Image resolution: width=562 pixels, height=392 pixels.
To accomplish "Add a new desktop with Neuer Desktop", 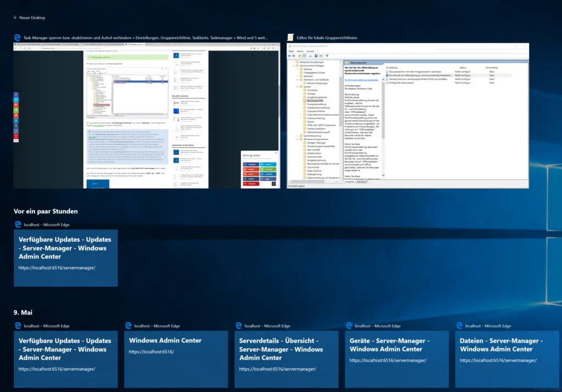I will (x=29, y=18).
